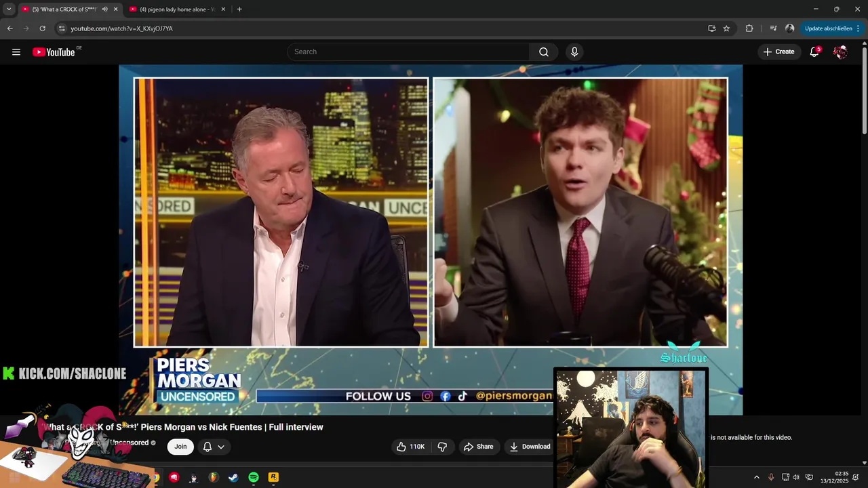868x488 pixels.
Task: Open the Create menu
Action: pyautogui.click(x=778, y=52)
